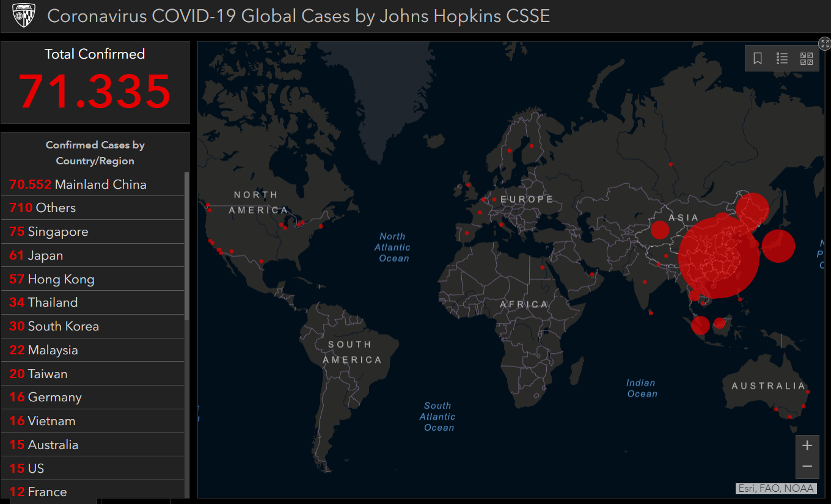Click the Indian Ocean label

point(641,389)
